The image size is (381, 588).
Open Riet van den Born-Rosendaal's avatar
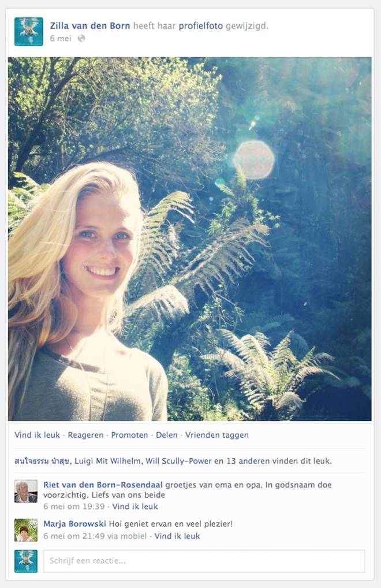coord(26,491)
